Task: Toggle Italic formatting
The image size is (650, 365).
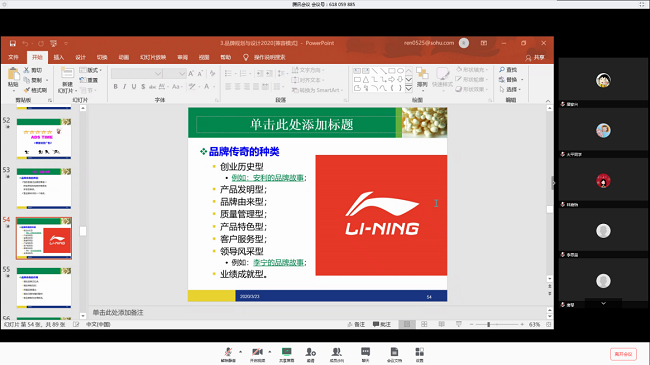Action: pyautogui.click(x=124, y=87)
